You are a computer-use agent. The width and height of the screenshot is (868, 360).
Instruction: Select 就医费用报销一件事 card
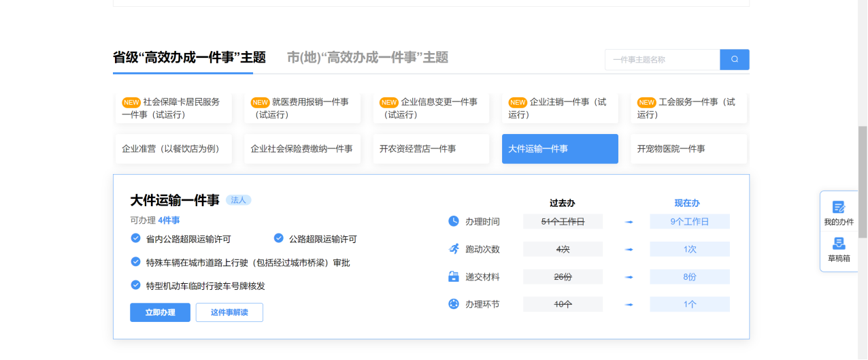click(x=302, y=108)
